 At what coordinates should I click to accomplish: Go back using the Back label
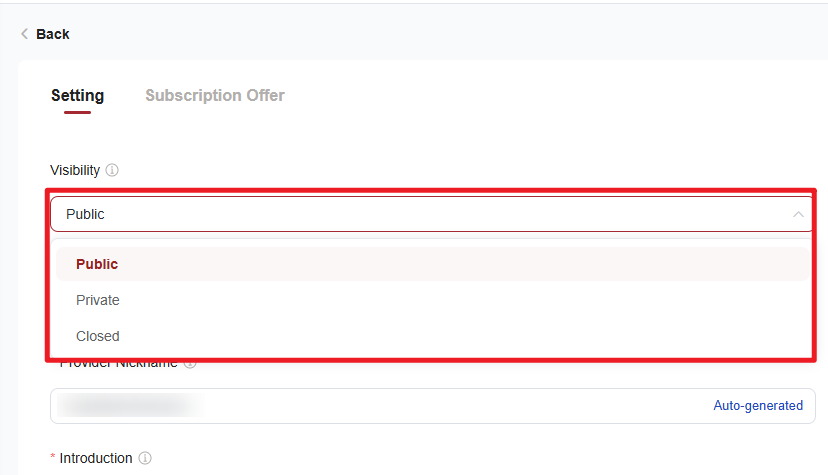pyautogui.click(x=53, y=34)
